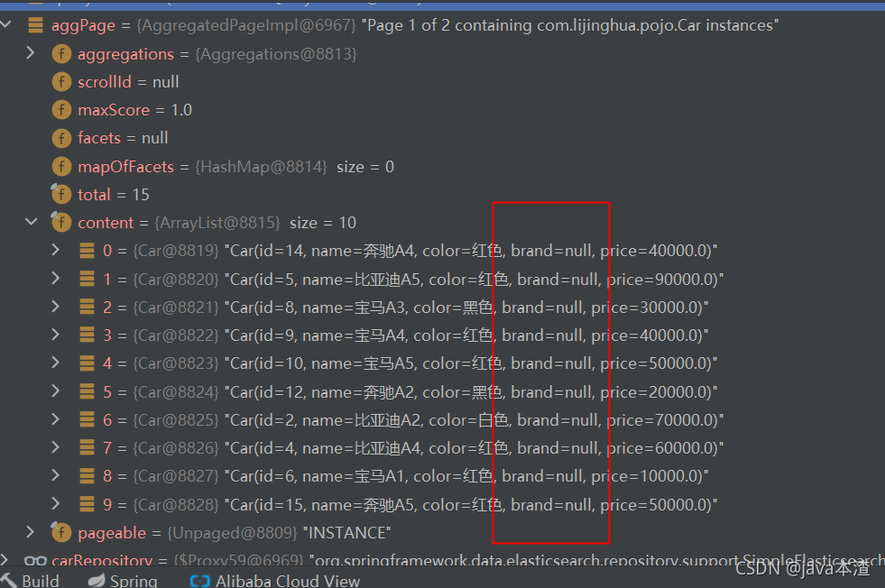Screen dimensions: 885x588
Task: Select the Car id=10 宝马A5 value
Action: [471, 363]
